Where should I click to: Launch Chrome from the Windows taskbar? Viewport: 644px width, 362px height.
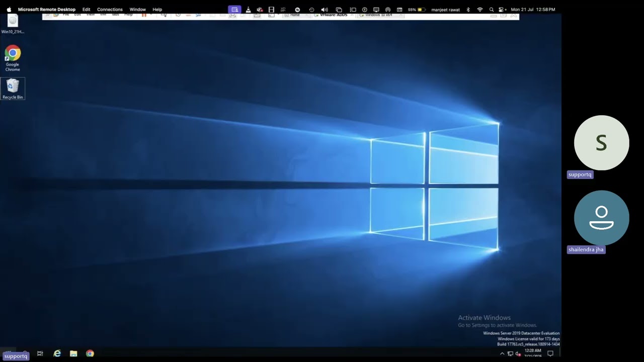[x=90, y=353]
